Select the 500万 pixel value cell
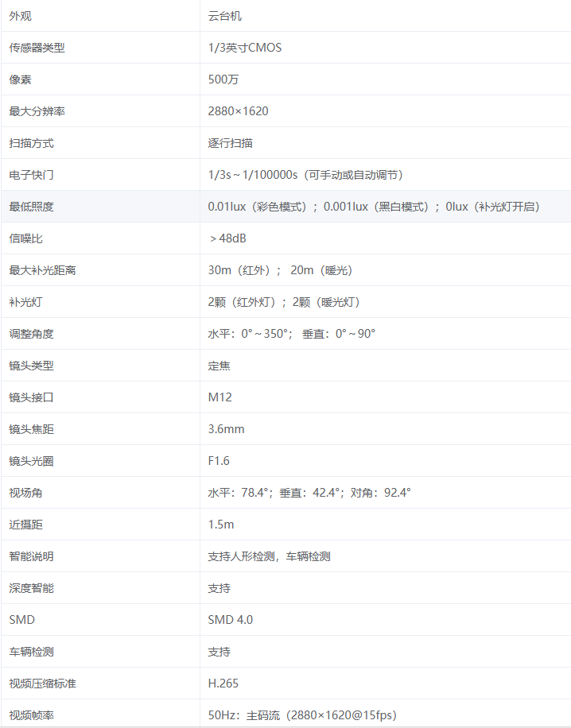571x728 pixels. [223, 79]
